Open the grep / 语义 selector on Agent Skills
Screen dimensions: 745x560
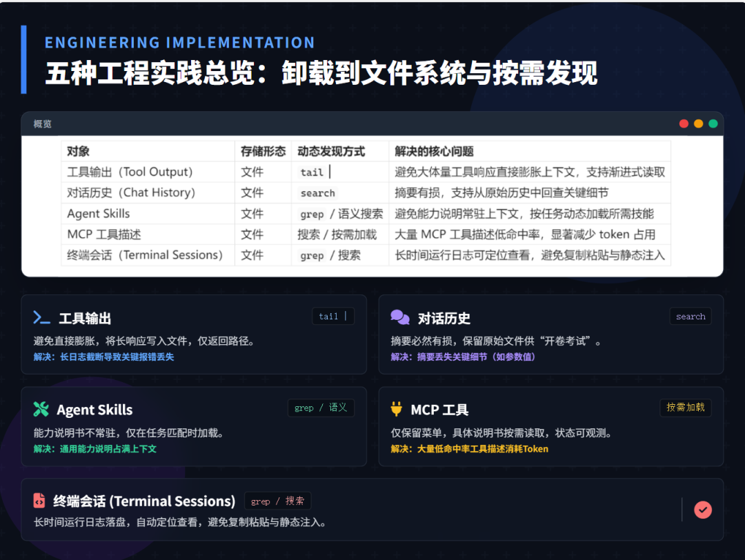321,408
